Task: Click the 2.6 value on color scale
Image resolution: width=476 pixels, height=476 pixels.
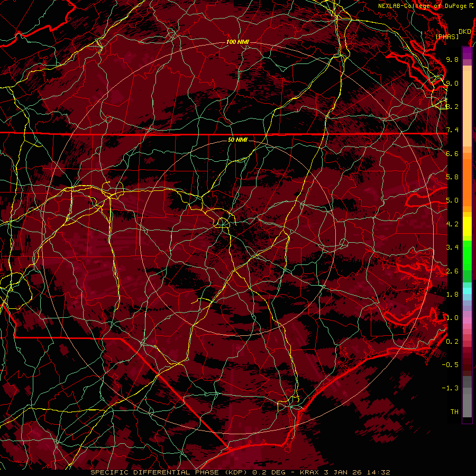Action: (452, 271)
